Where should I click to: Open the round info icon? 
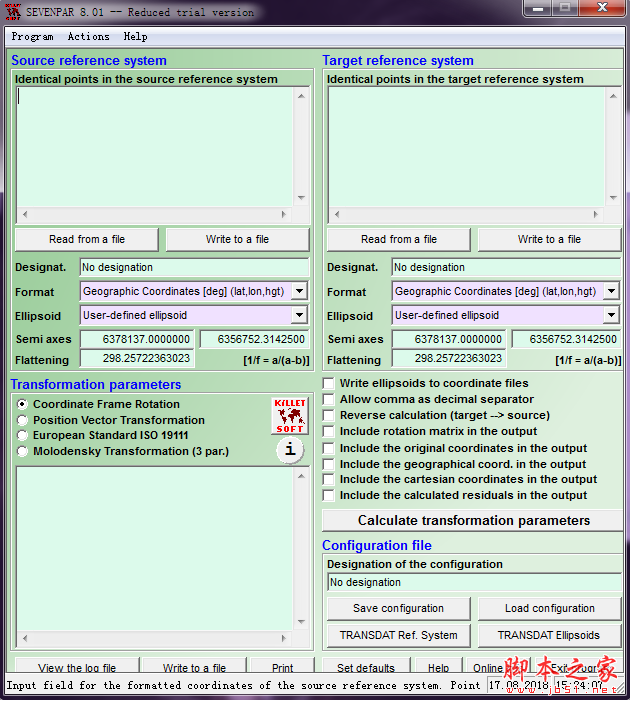(289, 450)
